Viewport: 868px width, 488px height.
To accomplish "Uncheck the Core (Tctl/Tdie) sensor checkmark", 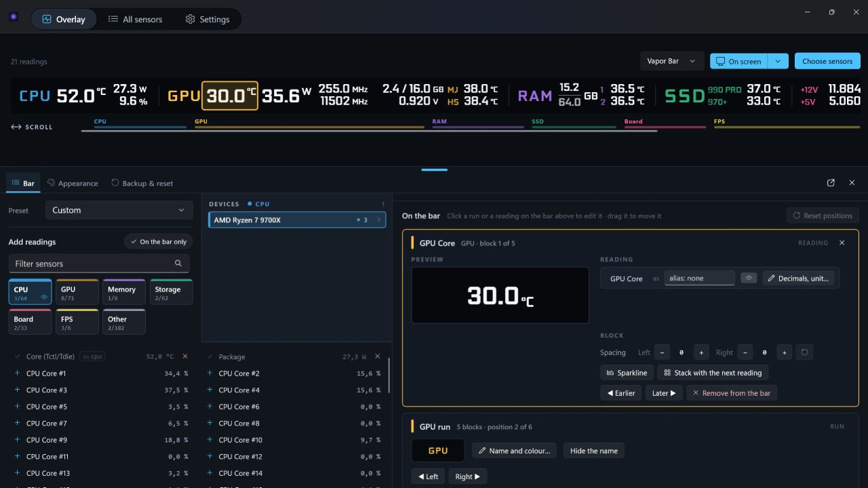I will [17, 357].
